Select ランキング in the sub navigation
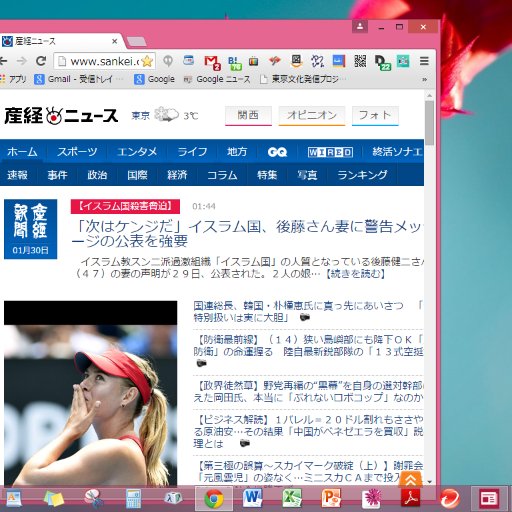 coord(362,175)
